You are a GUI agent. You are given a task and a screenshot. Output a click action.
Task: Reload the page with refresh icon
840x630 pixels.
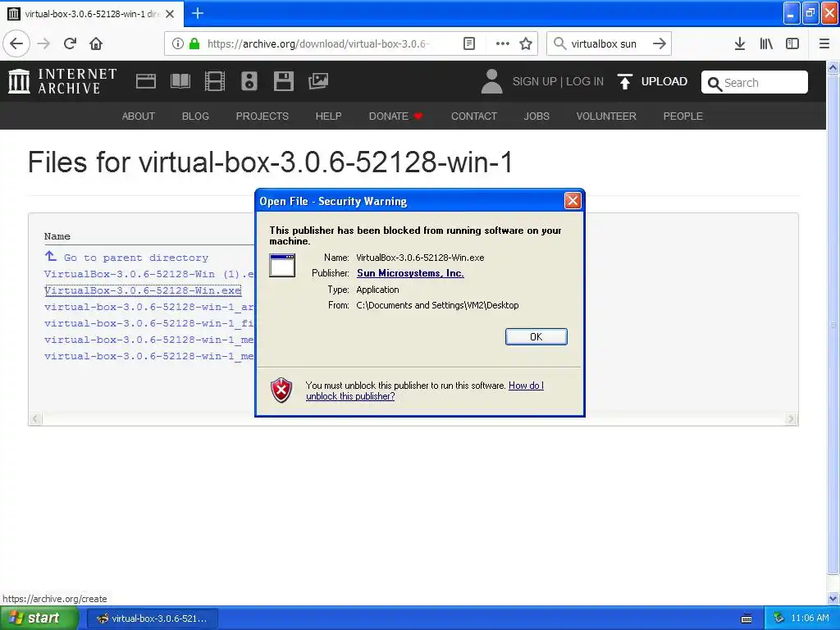[70, 43]
